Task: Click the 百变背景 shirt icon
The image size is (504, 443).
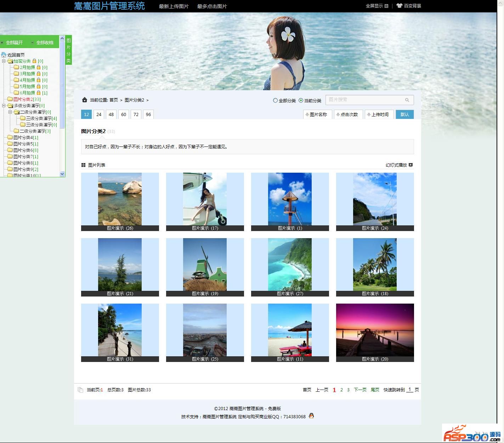Action: click(399, 6)
